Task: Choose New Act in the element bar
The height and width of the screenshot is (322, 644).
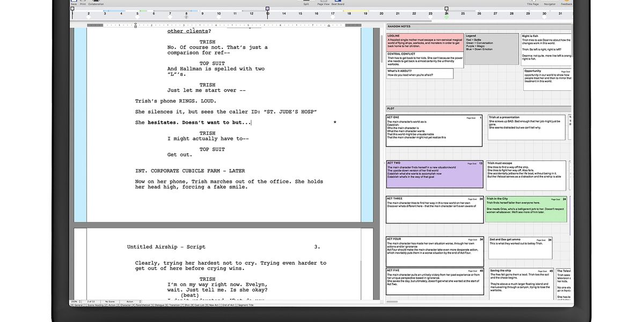Action: tap(214, 305)
